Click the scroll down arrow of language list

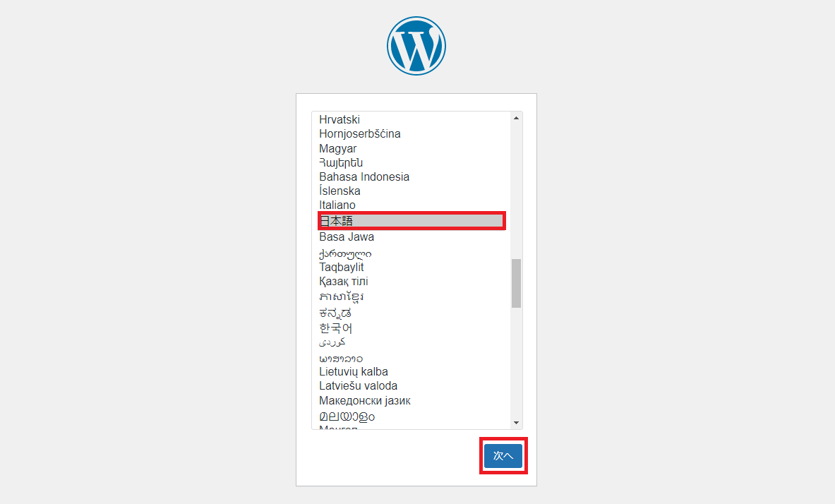tap(517, 423)
